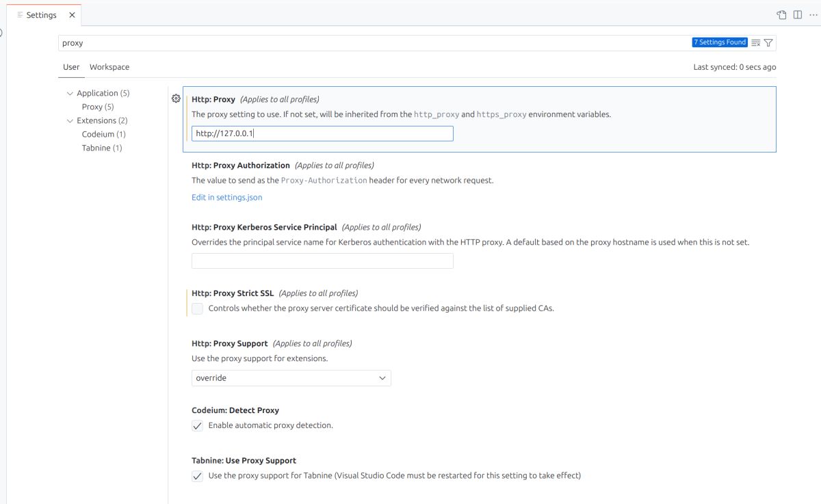Click the 7 Settings Found badge
Viewport: 821px width, 504px height.
pyautogui.click(x=720, y=42)
